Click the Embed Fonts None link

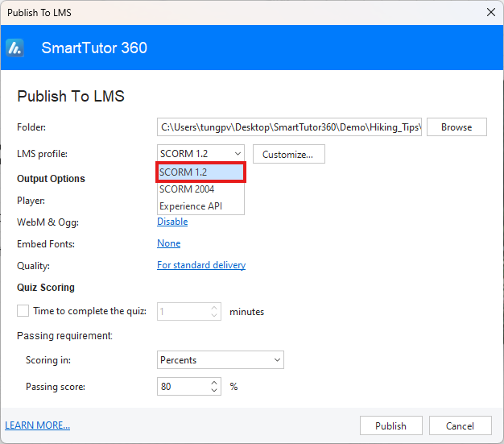169,243
